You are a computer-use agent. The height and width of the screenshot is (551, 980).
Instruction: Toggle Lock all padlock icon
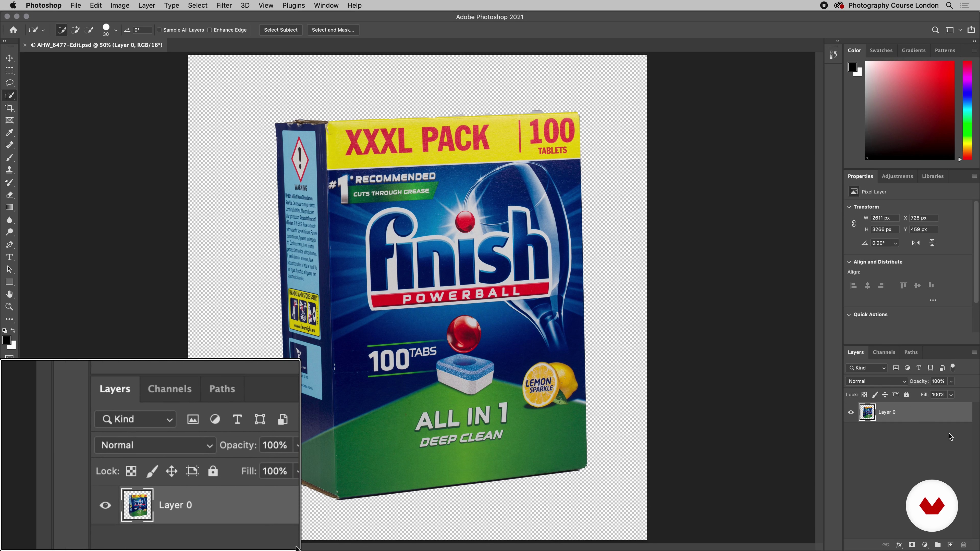coord(906,395)
